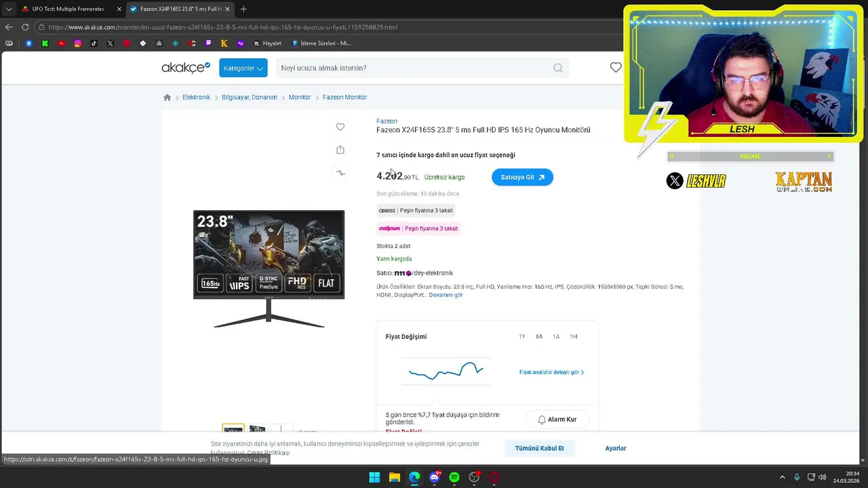Click the search magnifier icon
The width and height of the screenshot is (868, 488).
pos(558,68)
